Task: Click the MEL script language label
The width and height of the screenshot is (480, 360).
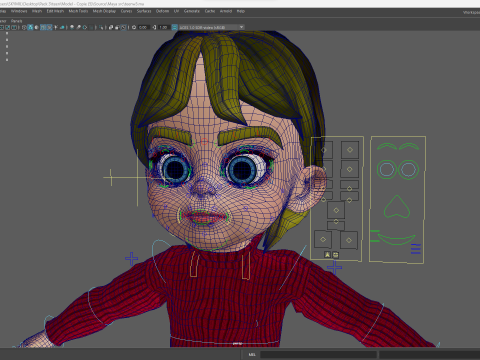Action: [252, 354]
